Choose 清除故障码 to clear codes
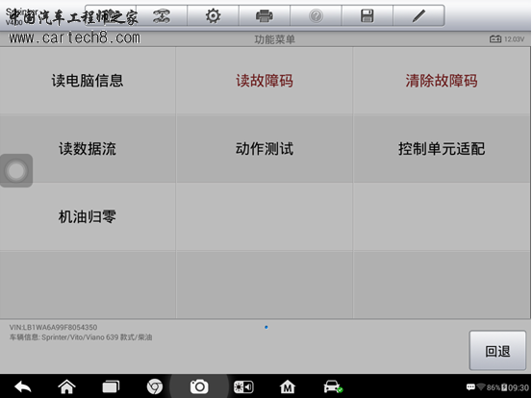532x398 pixels. pos(442,81)
